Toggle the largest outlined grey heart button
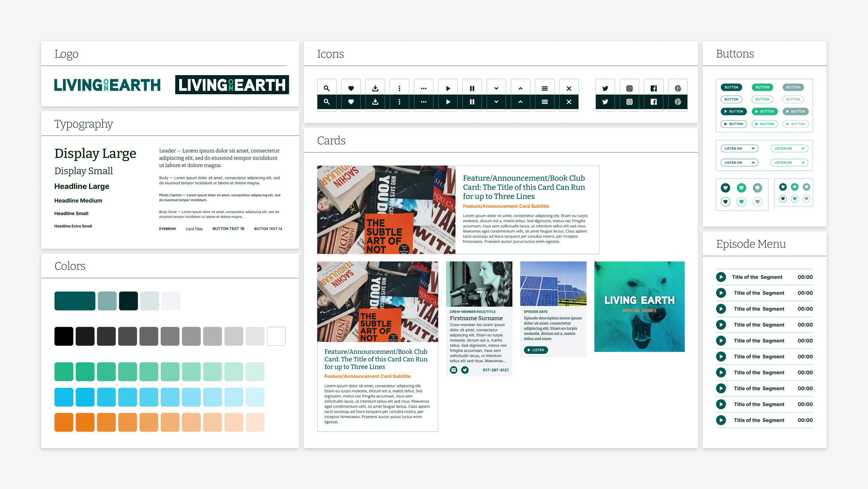This screenshot has height=489, width=868. 757,202
